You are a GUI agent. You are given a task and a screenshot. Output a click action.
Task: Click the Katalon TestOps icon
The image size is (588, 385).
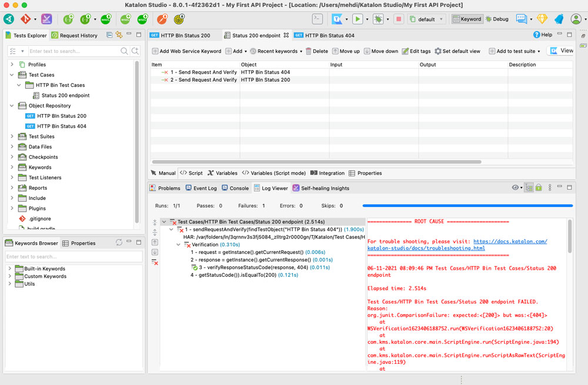click(x=338, y=19)
